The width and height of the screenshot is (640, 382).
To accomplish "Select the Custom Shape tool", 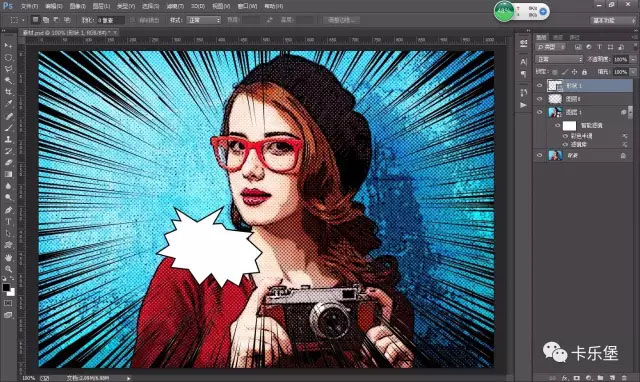I will pos(8,245).
